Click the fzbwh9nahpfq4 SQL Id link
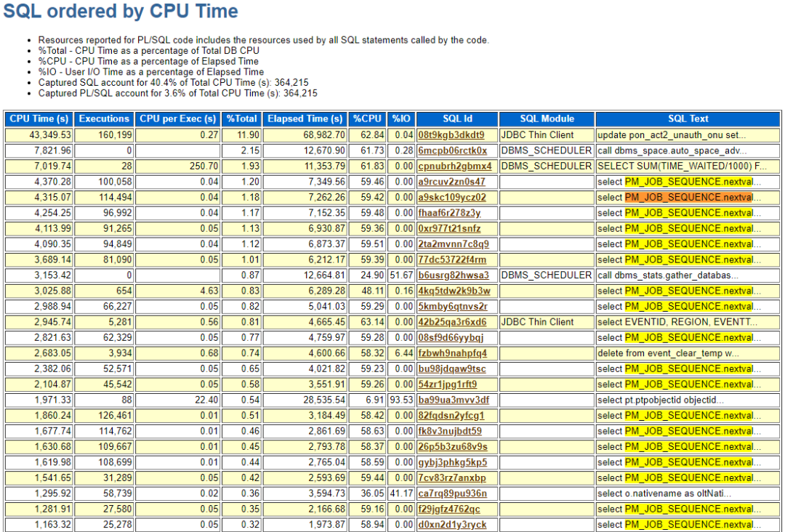Image resolution: width=785 pixels, height=532 pixels. (452, 353)
